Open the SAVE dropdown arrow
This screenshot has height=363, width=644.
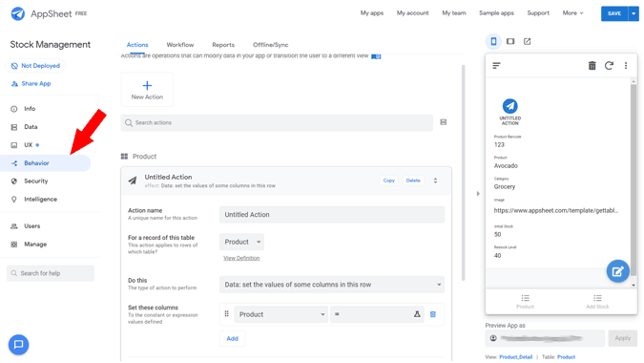[634, 13]
